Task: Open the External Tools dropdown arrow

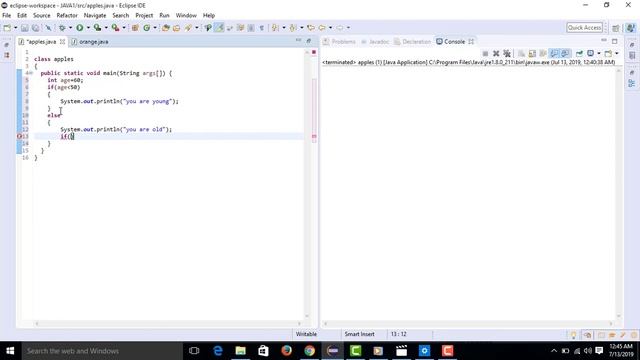Action: 124,28
